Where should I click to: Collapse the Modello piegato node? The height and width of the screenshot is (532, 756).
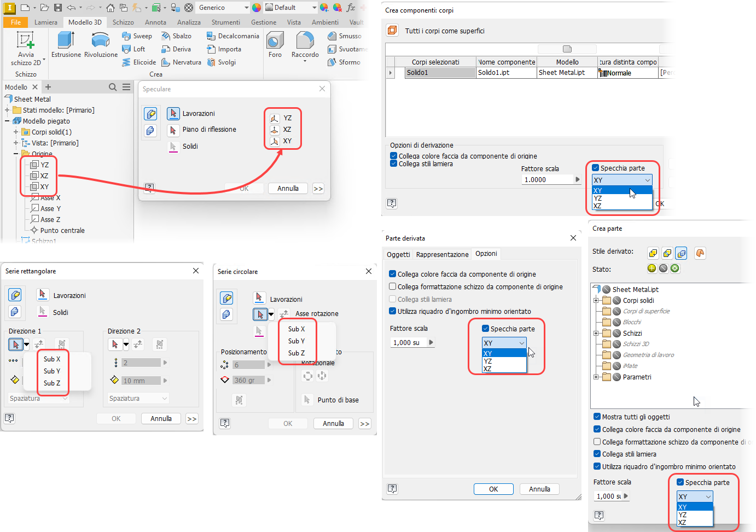pos(7,121)
